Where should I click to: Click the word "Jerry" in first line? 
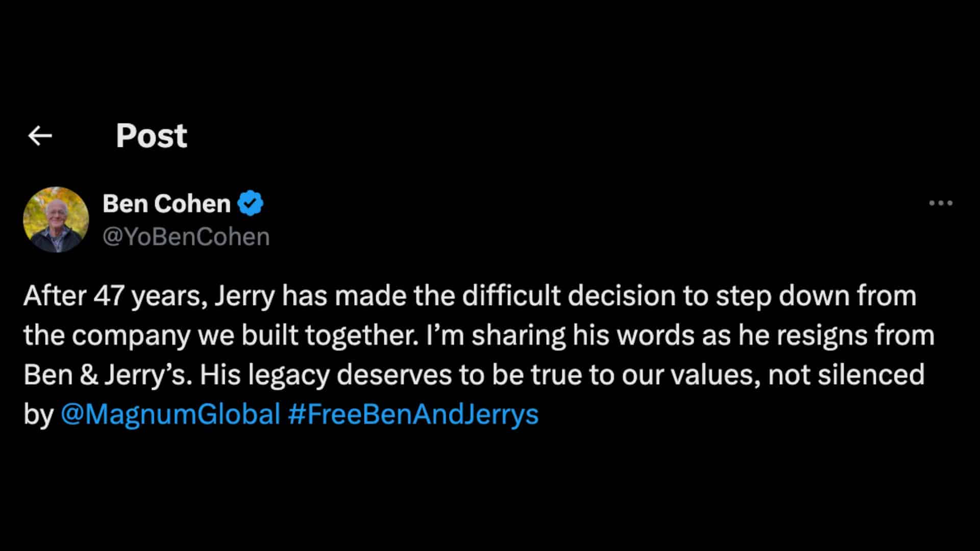244,296
